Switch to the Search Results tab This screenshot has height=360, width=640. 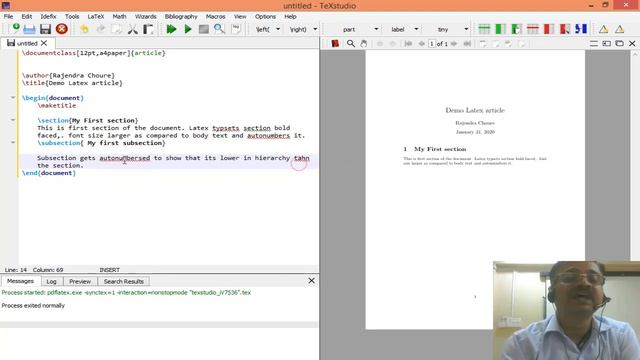pyautogui.click(x=124, y=281)
